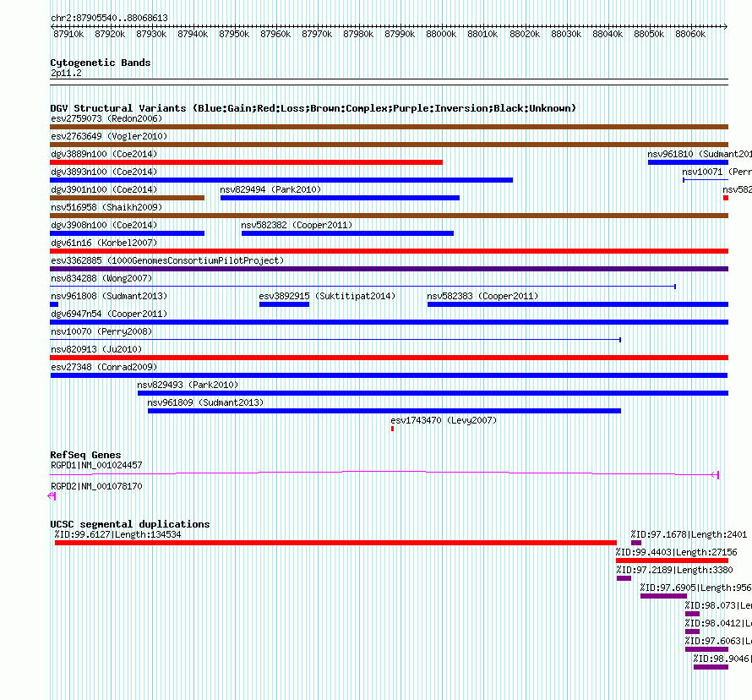Image resolution: width=752 pixels, height=700 pixels.
Task: Open the DGV Structural Variants track heading
Action: (x=313, y=108)
